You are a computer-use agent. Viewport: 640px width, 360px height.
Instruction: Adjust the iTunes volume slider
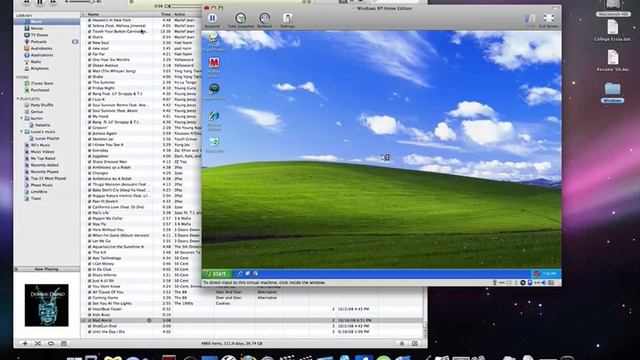tap(83, 2)
